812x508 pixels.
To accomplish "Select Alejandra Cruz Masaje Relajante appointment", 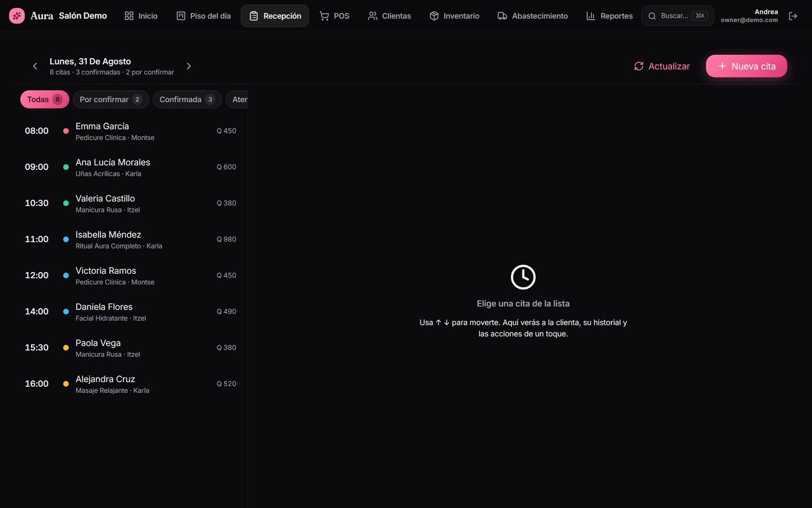I will point(130,384).
